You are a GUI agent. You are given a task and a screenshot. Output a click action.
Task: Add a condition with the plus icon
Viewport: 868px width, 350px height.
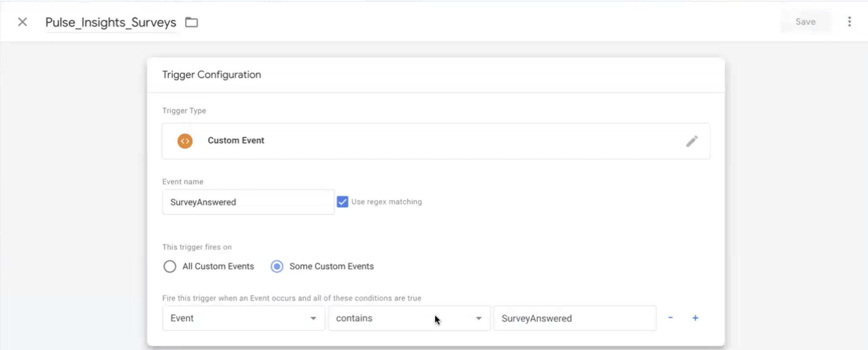695,318
